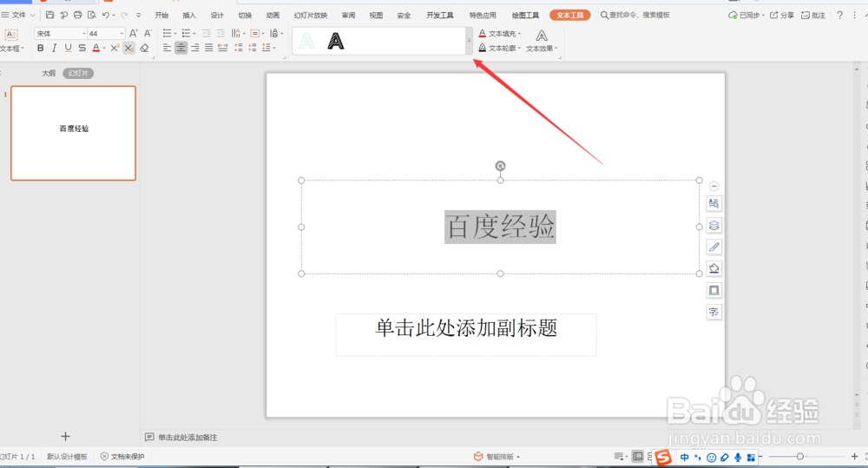The width and height of the screenshot is (868, 468).
Task: Toggle strikethrough formatting
Action: click(82, 48)
